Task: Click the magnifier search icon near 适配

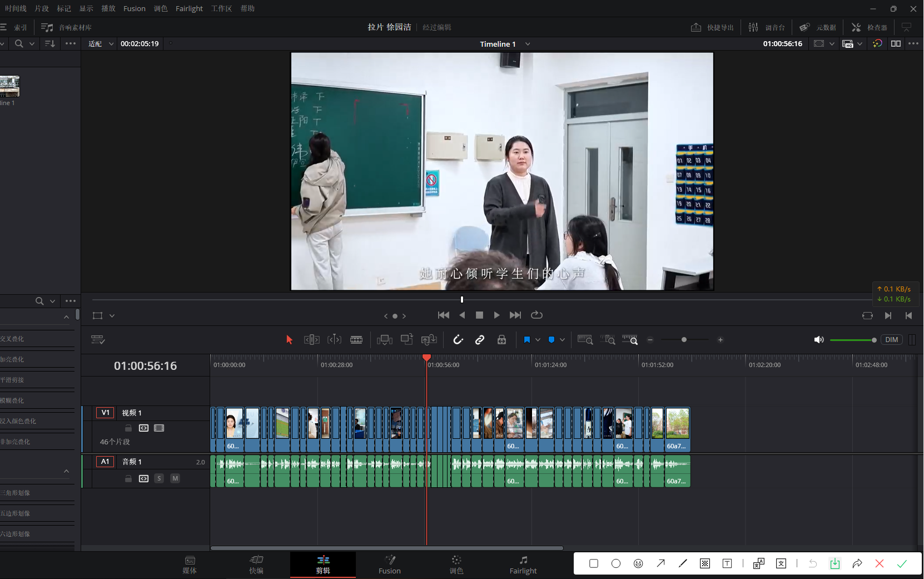Action: [x=19, y=43]
